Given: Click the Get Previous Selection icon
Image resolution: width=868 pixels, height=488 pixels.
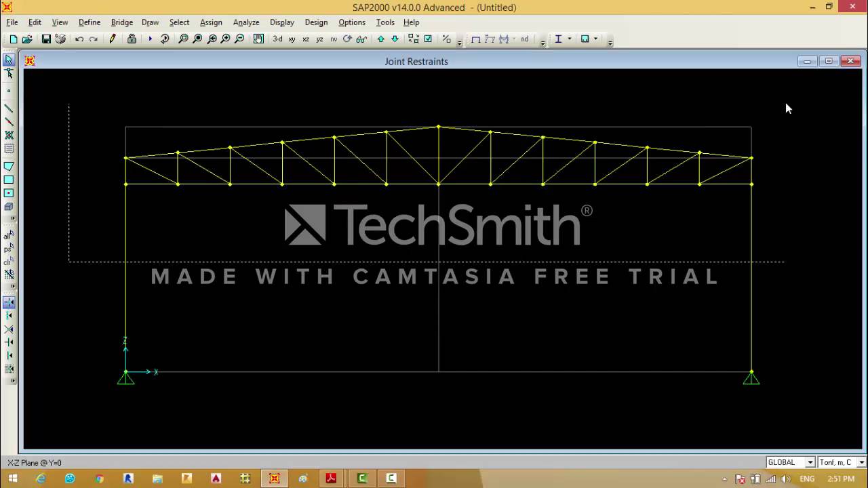Looking at the screenshot, I should point(9,248).
